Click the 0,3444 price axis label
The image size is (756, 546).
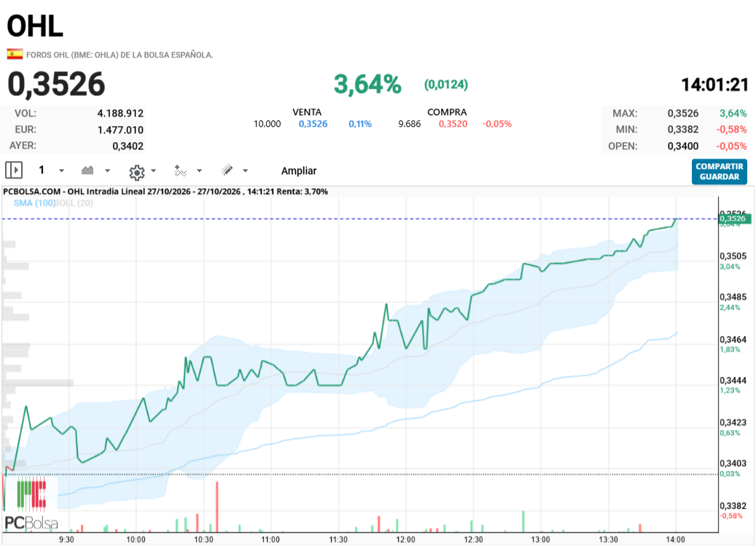tap(733, 381)
